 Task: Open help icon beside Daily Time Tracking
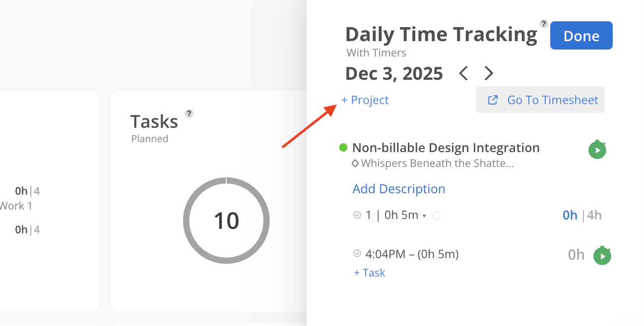544,24
